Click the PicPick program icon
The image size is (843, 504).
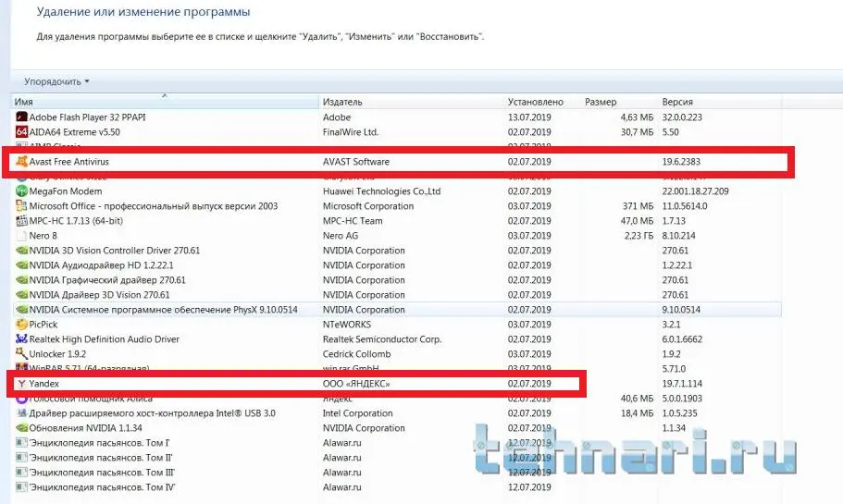tap(21, 324)
